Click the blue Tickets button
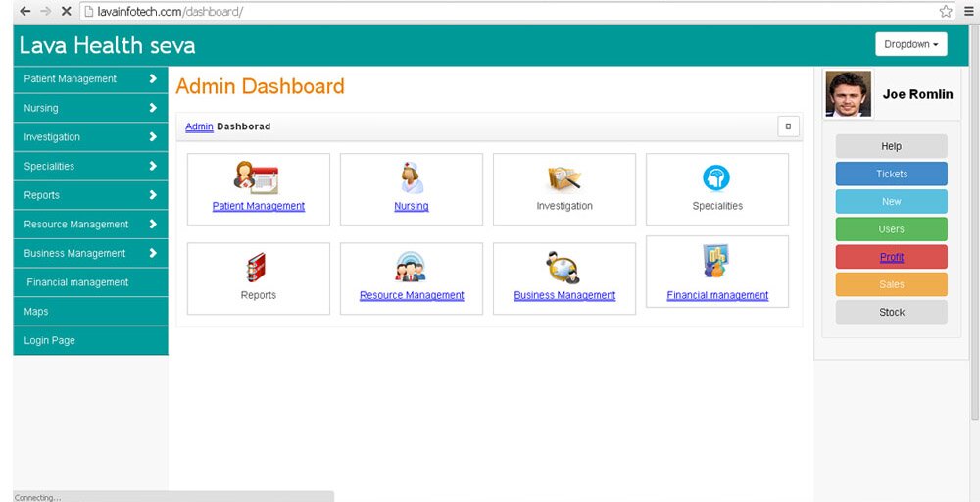The image size is (980, 502). 891,174
